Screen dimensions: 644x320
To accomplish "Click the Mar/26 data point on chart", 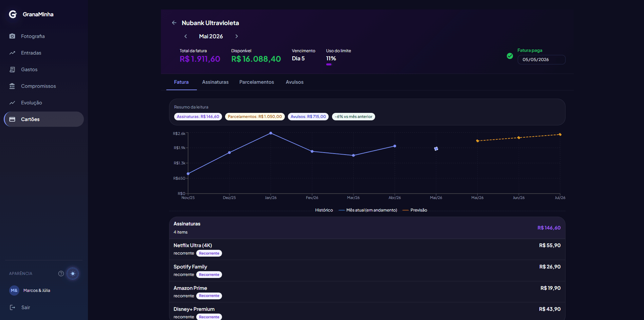I will (x=353, y=156).
